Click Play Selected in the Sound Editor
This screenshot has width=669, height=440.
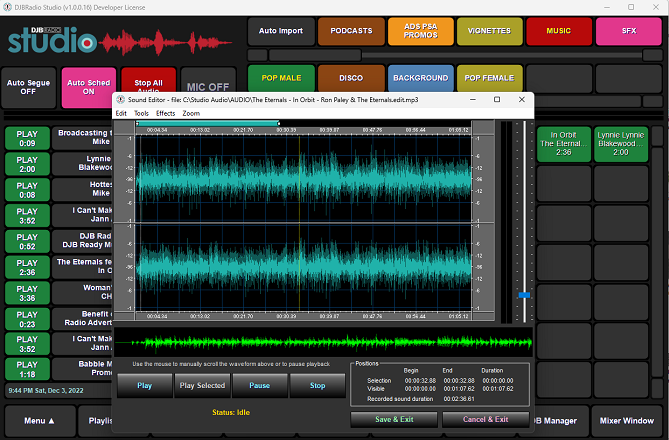click(202, 386)
